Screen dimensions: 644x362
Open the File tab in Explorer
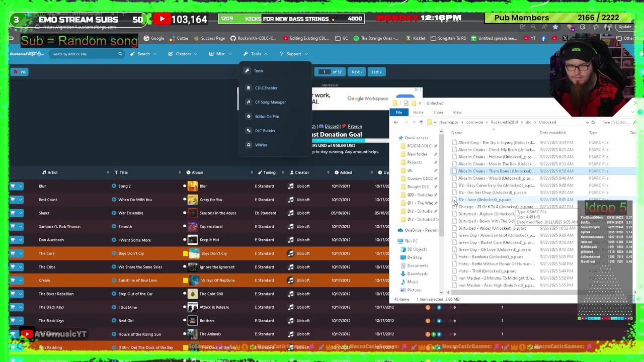(x=398, y=112)
